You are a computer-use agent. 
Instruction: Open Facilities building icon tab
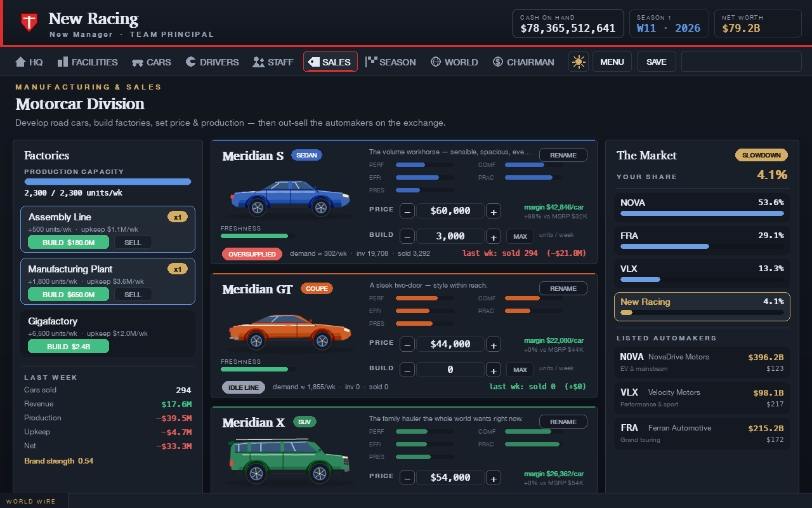tap(88, 62)
